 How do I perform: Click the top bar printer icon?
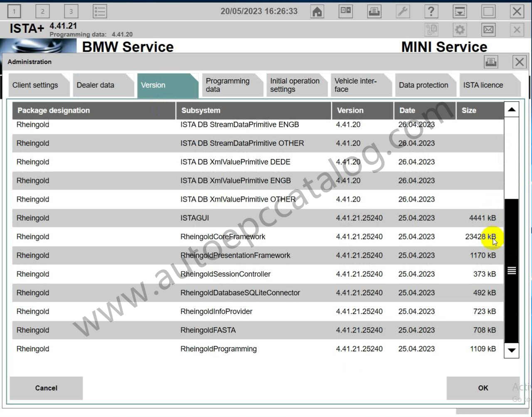(x=374, y=11)
